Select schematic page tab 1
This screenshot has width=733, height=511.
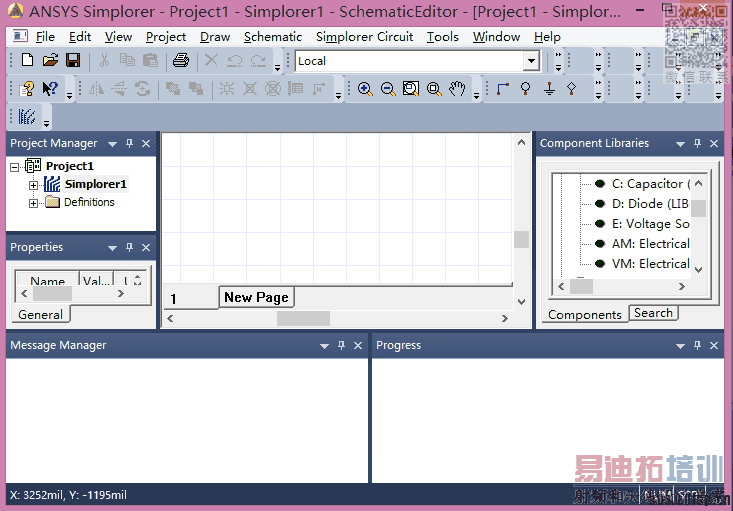[191, 298]
